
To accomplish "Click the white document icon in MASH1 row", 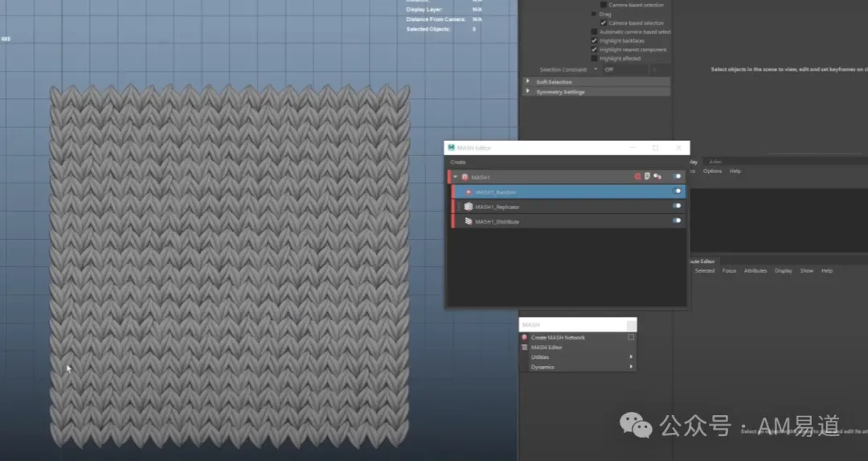I will 647,176.
